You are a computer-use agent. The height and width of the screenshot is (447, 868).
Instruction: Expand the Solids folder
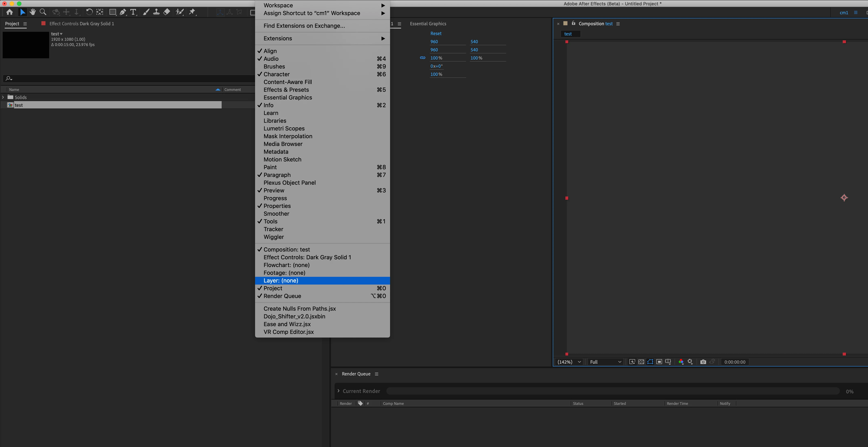tap(3, 97)
